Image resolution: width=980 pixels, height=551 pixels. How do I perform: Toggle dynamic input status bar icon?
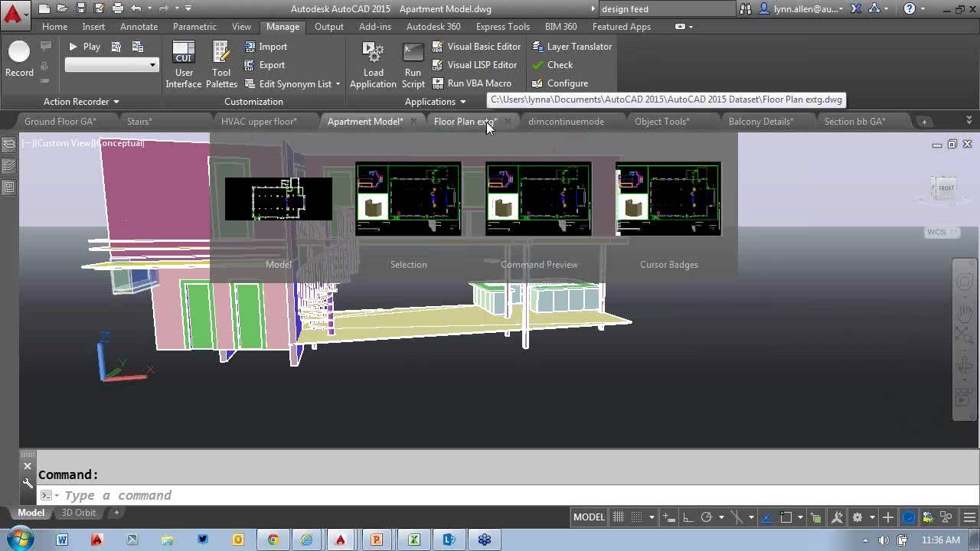click(668, 517)
